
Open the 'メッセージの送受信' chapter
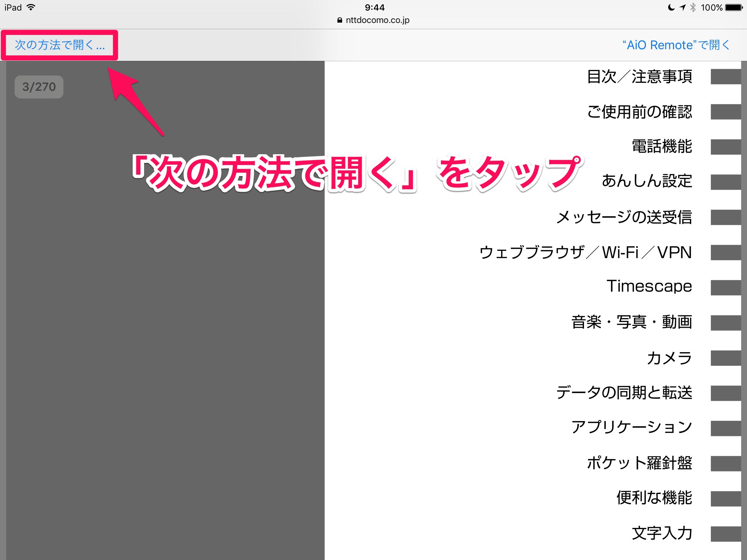tap(624, 217)
